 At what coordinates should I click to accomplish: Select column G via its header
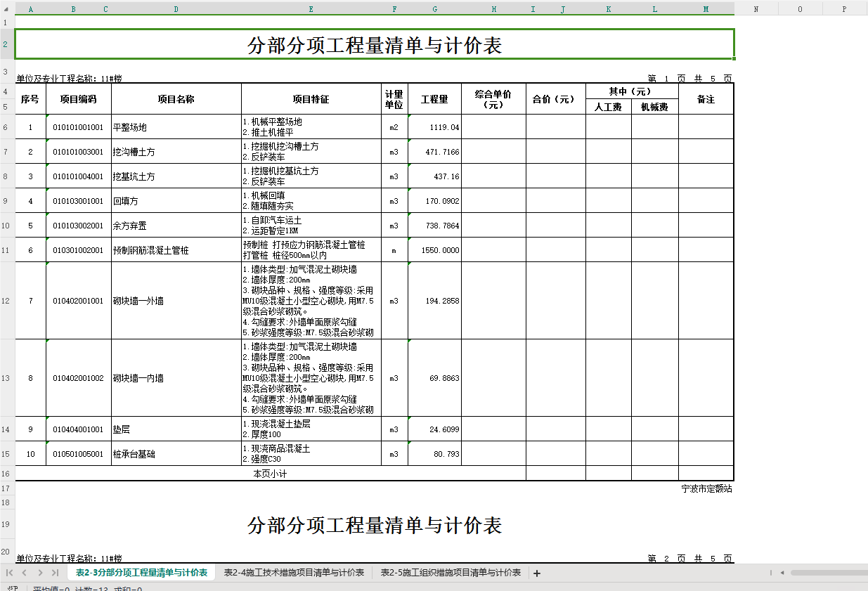[434, 9]
